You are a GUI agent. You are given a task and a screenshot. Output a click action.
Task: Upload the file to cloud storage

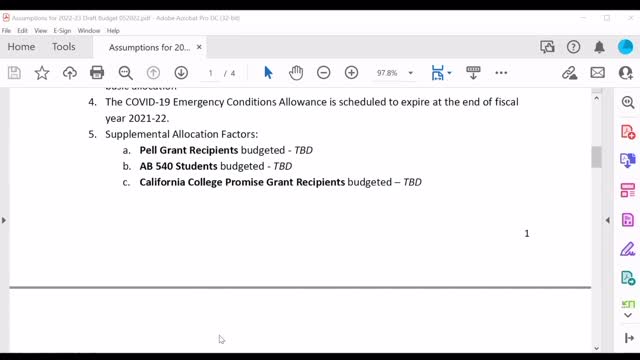point(70,73)
